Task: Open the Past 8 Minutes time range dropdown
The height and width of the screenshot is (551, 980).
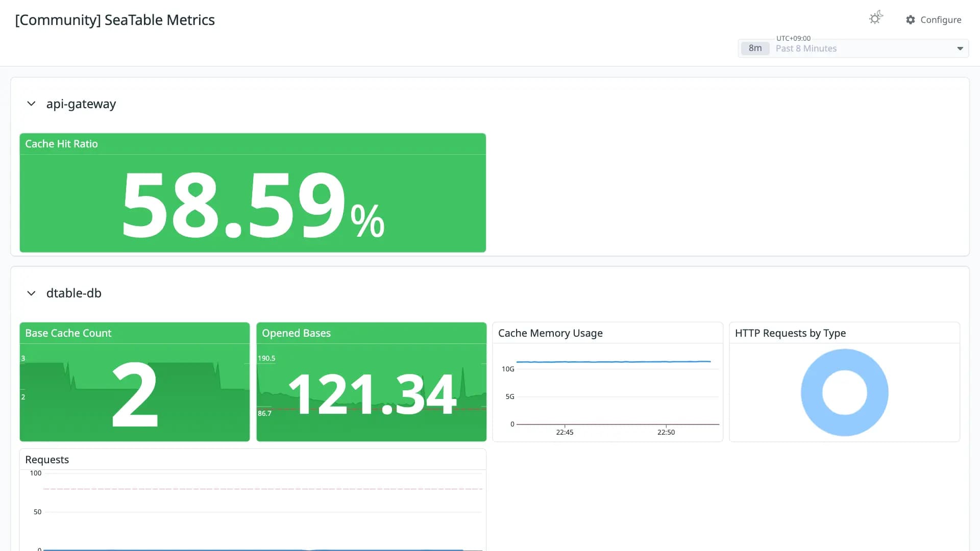Action: pos(853,48)
